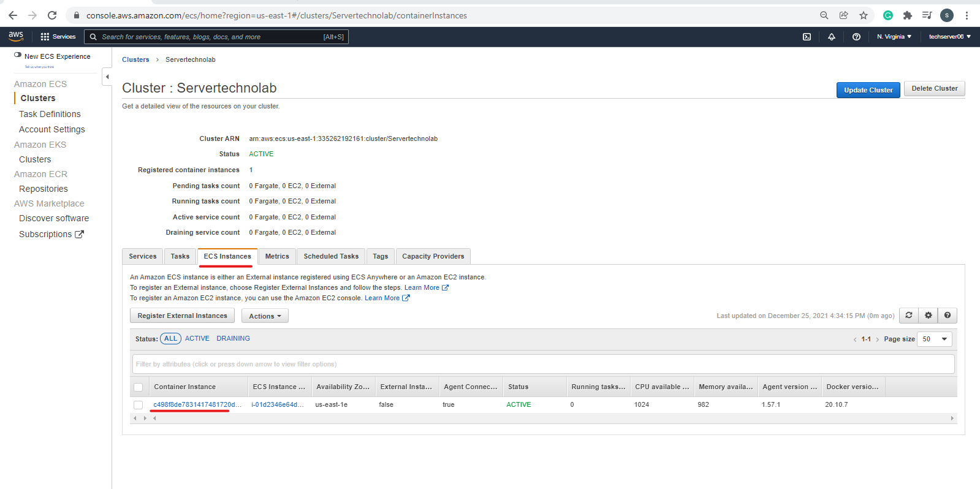Check the select-all instances checkbox
The image size is (980, 489).
point(139,387)
